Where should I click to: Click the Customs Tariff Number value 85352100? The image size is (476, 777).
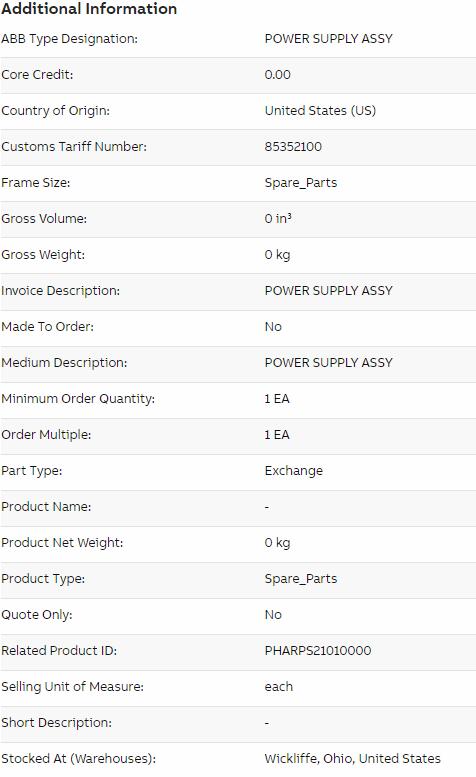[293, 147]
